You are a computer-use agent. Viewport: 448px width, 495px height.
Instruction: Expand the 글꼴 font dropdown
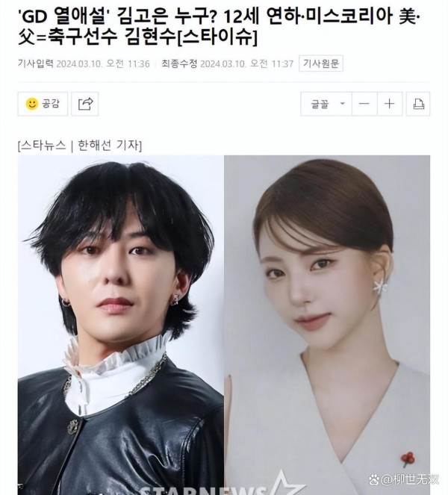[x=326, y=104]
